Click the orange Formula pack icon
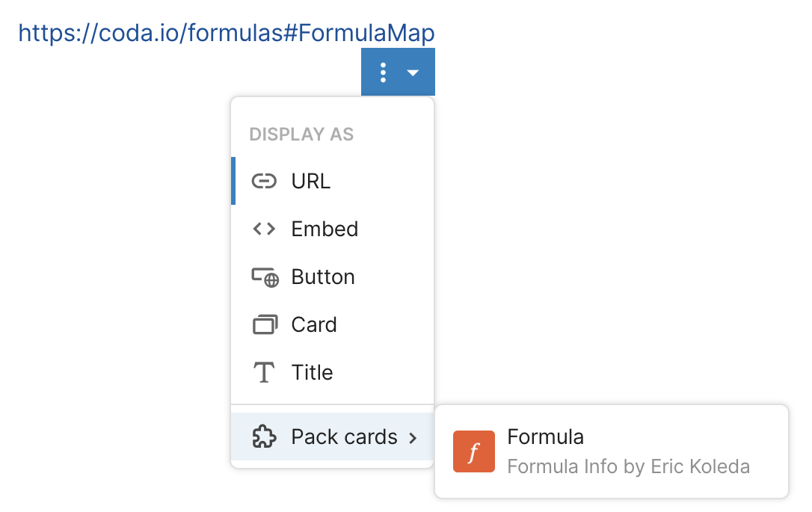Image resolution: width=812 pixels, height=512 pixels. [x=474, y=451]
